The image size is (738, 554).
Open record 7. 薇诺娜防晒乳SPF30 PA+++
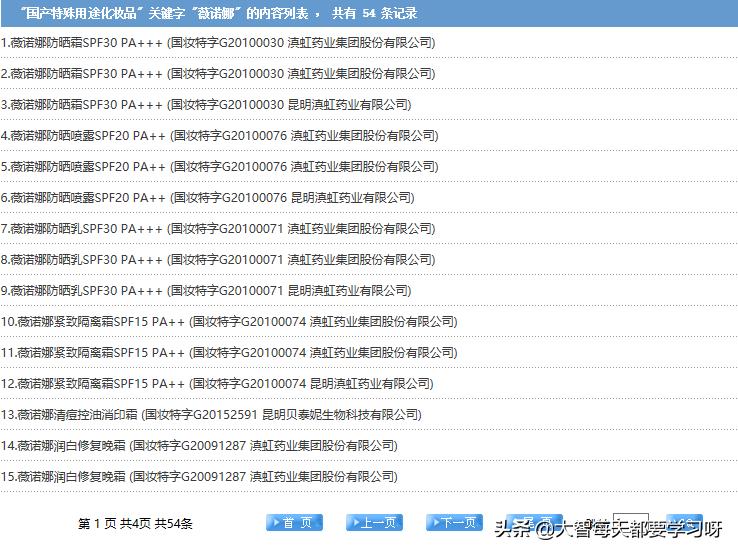(218, 229)
